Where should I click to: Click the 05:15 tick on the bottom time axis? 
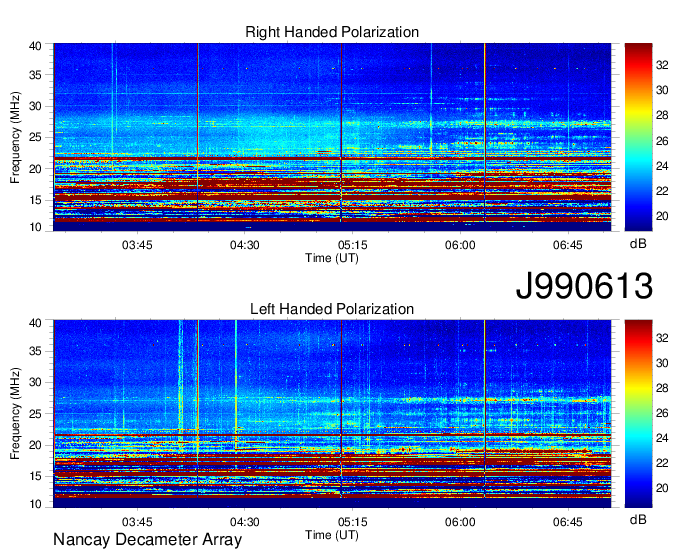(x=353, y=522)
